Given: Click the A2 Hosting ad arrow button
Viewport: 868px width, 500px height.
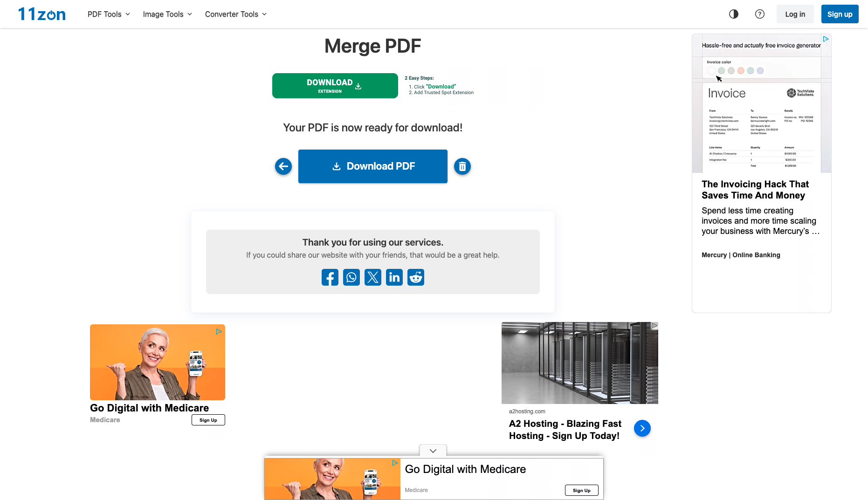Looking at the screenshot, I should (x=642, y=428).
